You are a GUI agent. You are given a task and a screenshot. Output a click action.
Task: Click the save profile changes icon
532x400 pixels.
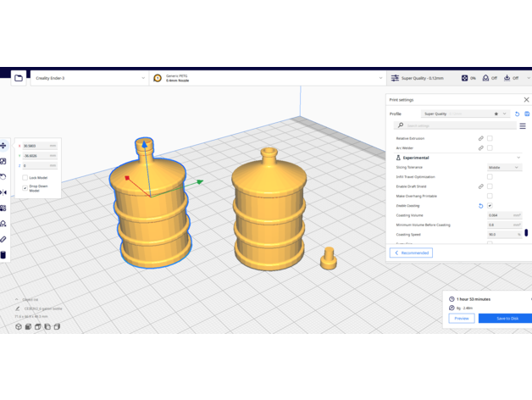coord(527,114)
